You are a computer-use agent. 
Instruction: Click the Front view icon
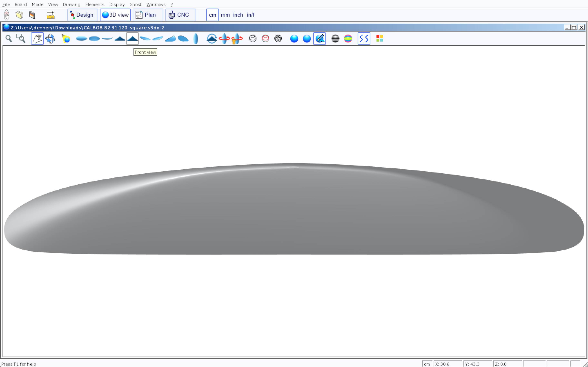click(x=133, y=39)
